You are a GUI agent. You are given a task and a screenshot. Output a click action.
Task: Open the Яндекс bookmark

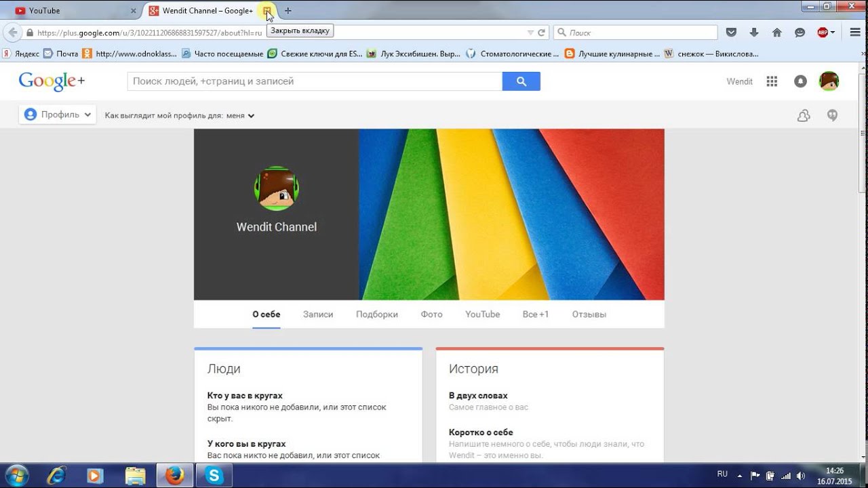pyautogui.click(x=21, y=54)
